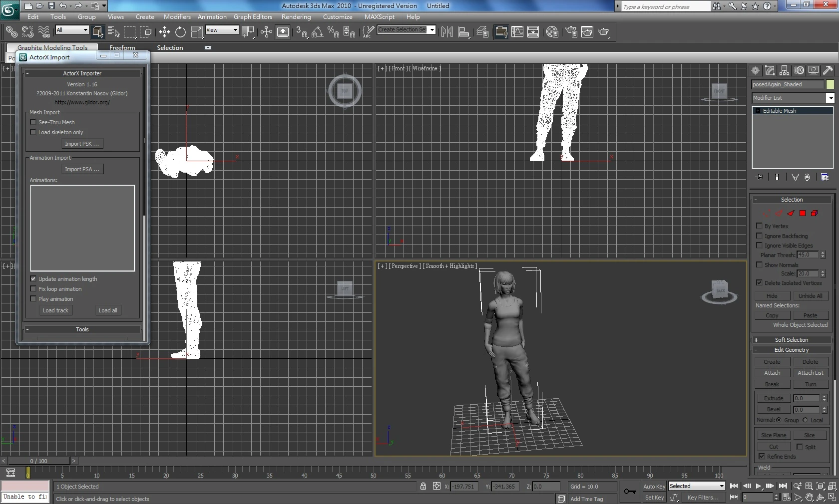Click the Attach List button
Viewport: 839px width, 504px height.
pyautogui.click(x=810, y=373)
